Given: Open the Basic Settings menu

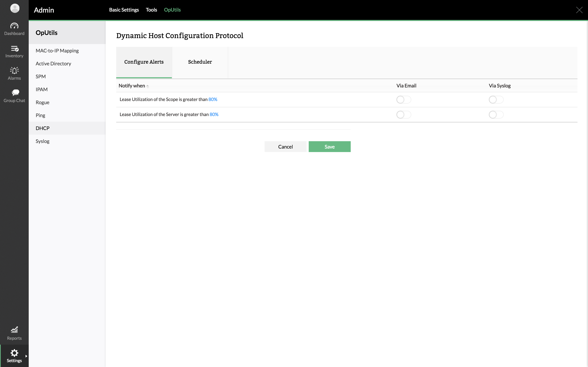Looking at the screenshot, I should coord(124,10).
